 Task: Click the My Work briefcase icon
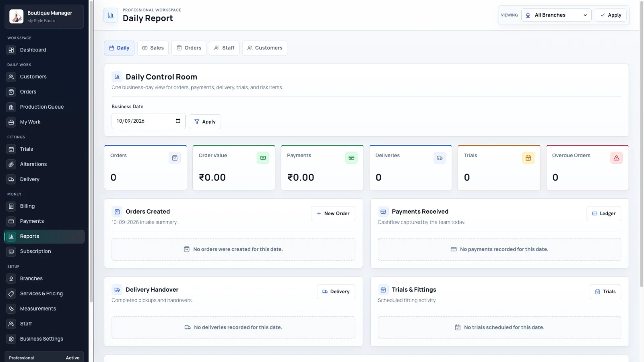point(11,122)
